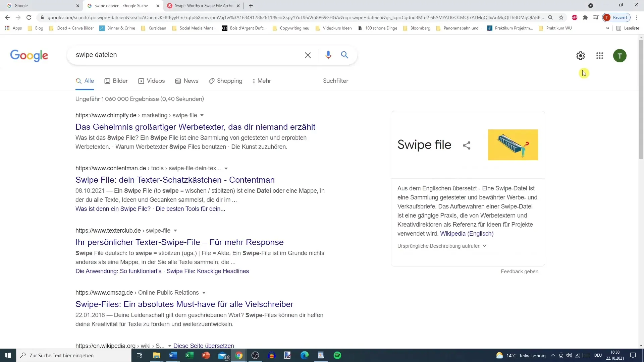The width and height of the screenshot is (644, 362).
Task: Open Suchfilter search tools
Action: click(335, 81)
